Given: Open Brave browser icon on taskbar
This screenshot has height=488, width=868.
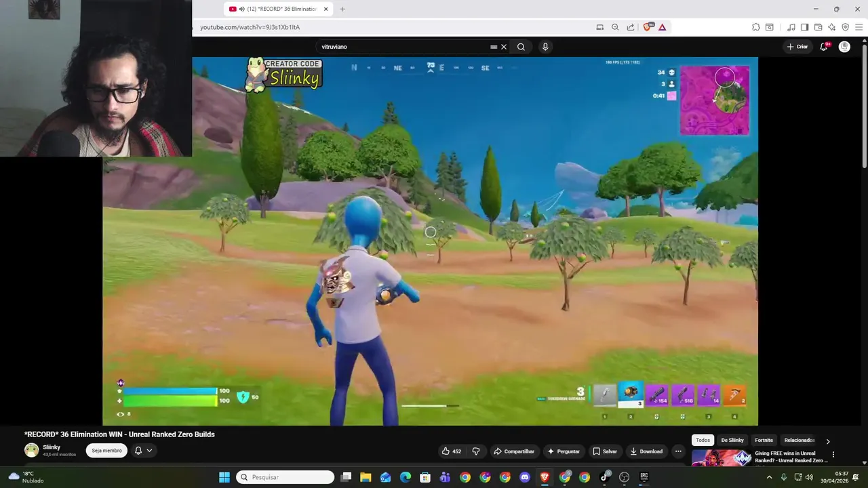Looking at the screenshot, I should coord(545,477).
